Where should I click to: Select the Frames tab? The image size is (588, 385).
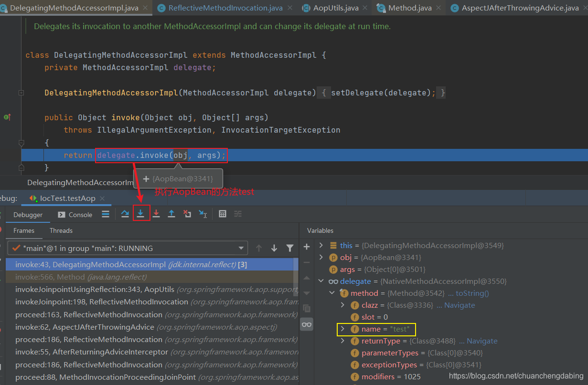coord(24,230)
